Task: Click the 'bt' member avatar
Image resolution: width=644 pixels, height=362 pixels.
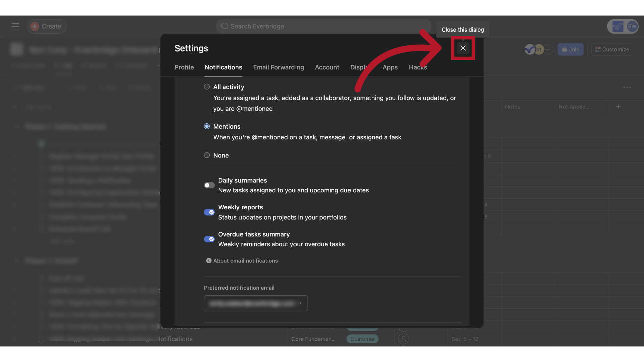Action: (539, 49)
